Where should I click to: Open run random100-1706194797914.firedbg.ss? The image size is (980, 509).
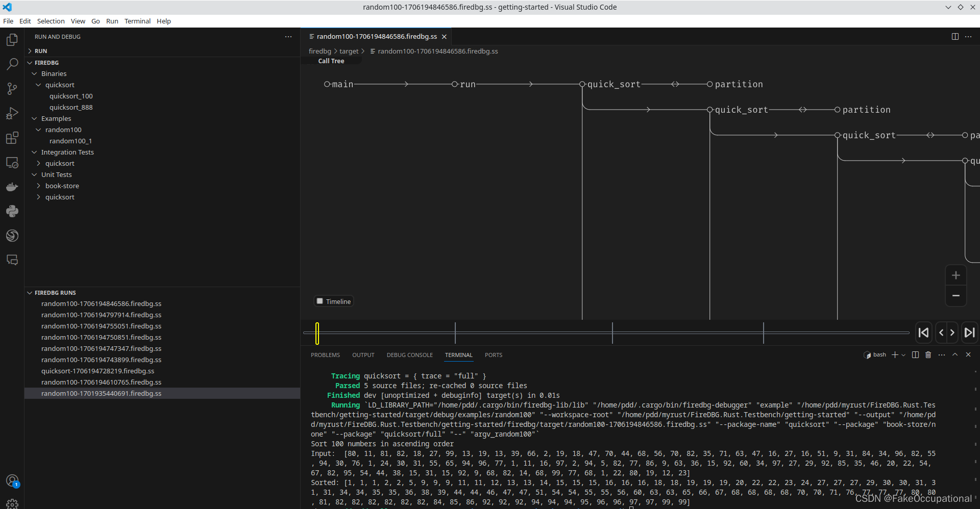click(x=101, y=315)
